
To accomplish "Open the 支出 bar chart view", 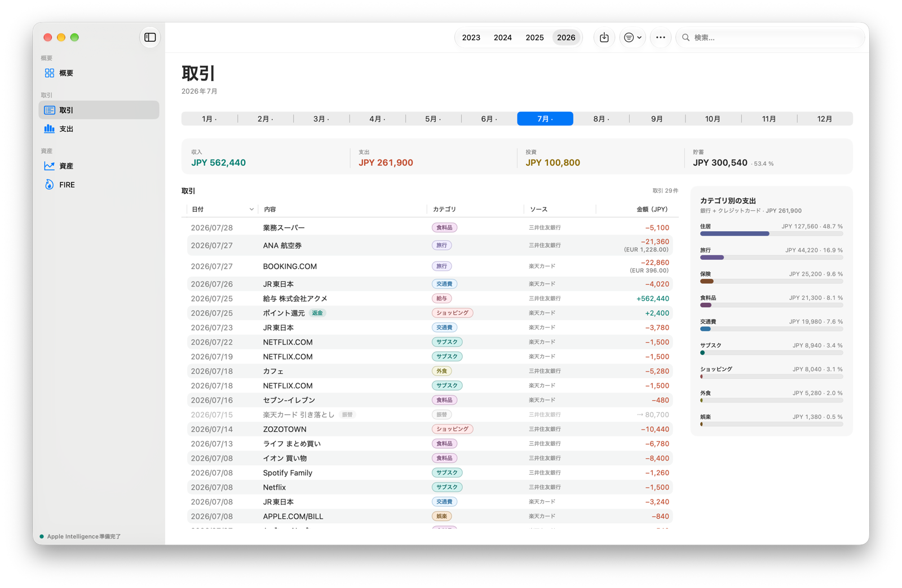I will 99,129.
